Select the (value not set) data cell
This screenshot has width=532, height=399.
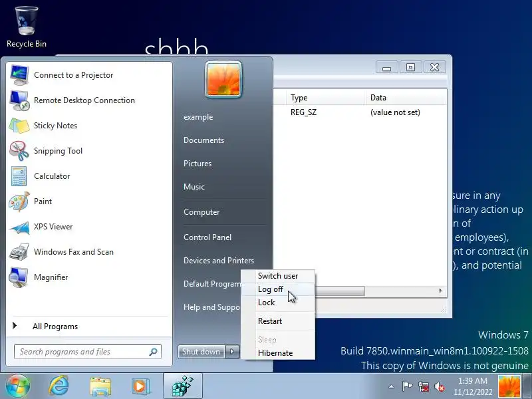[395, 112]
